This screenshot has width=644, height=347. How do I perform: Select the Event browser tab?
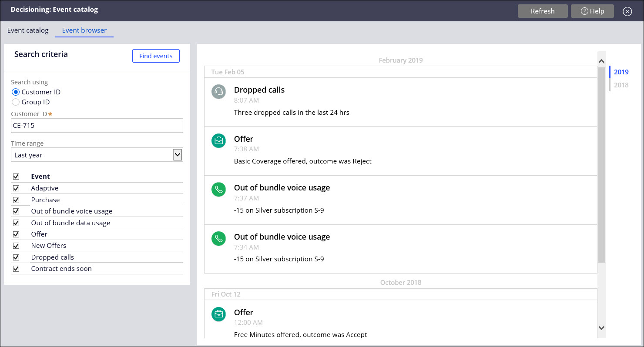[x=84, y=30]
